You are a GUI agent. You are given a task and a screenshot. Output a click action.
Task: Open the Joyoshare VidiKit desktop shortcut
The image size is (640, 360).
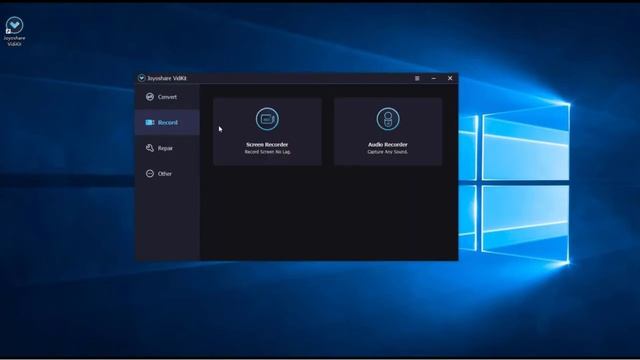click(14, 31)
